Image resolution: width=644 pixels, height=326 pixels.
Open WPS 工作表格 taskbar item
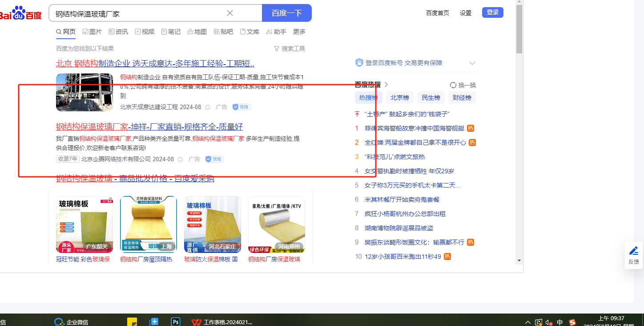(222, 322)
